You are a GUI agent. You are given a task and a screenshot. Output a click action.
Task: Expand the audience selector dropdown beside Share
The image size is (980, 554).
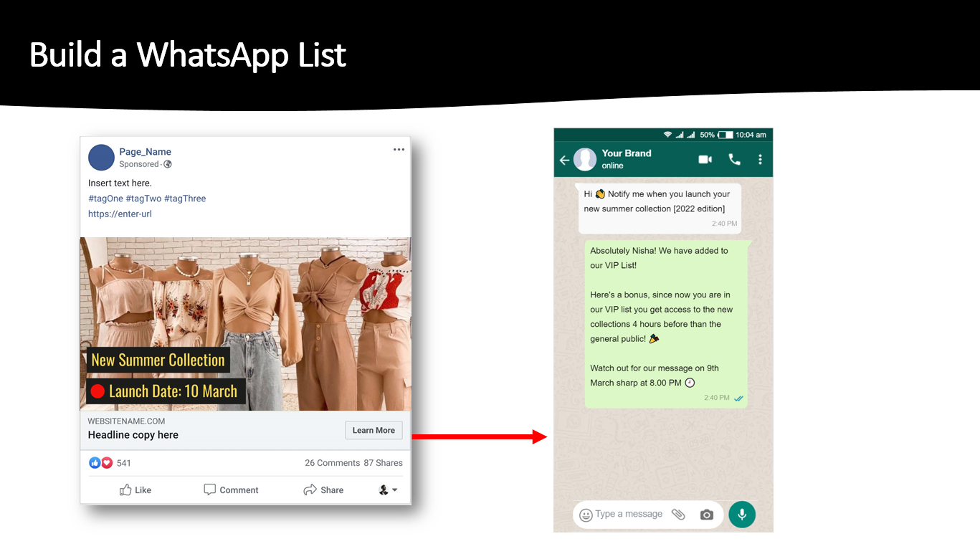pyautogui.click(x=386, y=489)
